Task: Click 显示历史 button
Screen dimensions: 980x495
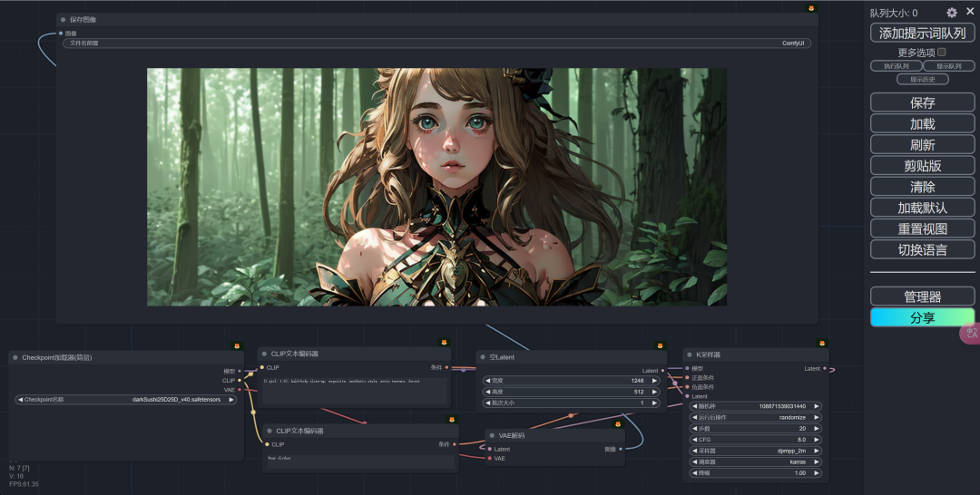Action: pyautogui.click(x=923, y=79)
